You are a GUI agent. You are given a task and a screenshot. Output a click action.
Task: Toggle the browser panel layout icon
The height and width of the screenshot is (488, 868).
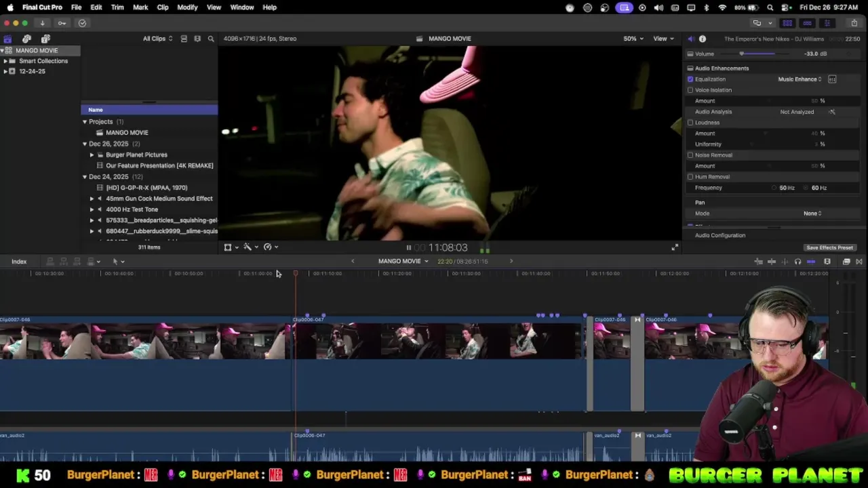coord(787,23)
